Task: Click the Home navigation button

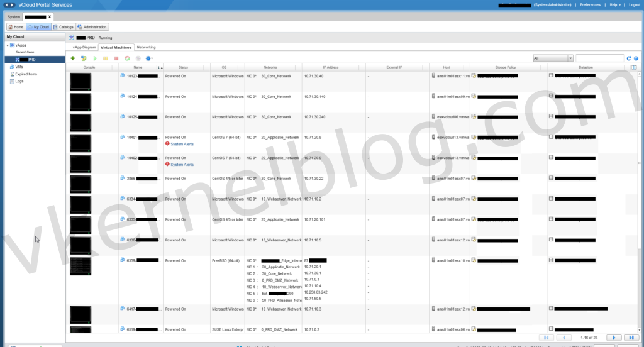Action: coord(16,26)
